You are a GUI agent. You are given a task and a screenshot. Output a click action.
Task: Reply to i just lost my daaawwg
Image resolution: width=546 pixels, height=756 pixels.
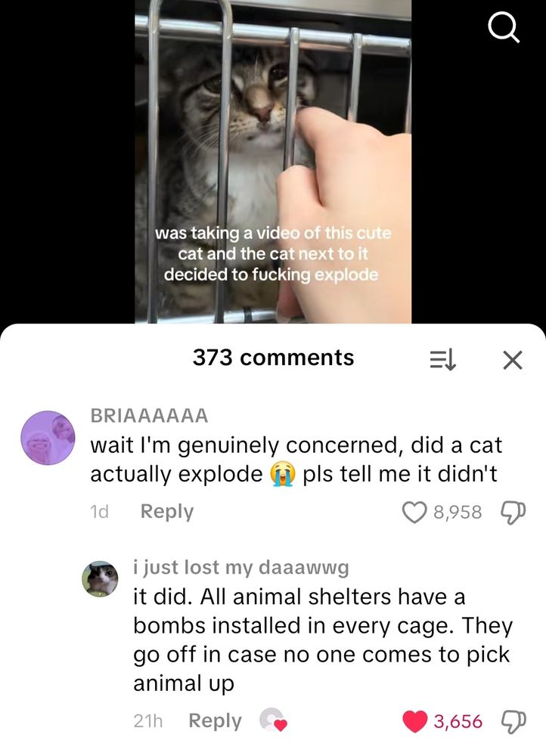click(x=215, y=720)
